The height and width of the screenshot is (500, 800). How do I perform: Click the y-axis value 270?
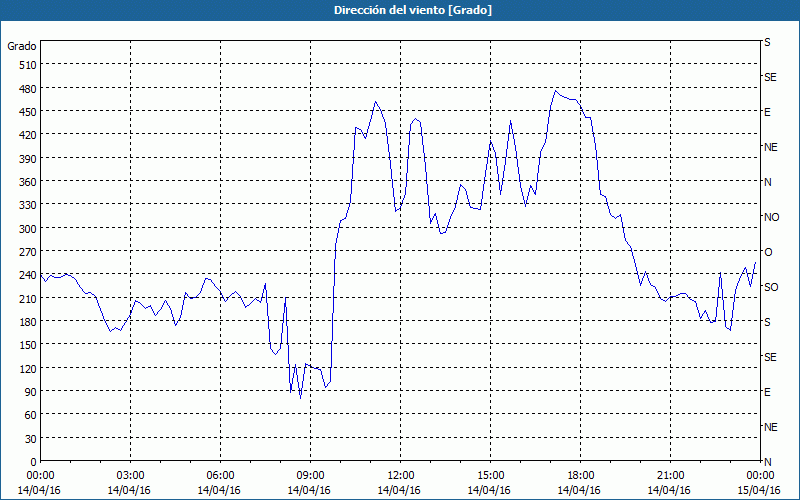pos(28,253)
